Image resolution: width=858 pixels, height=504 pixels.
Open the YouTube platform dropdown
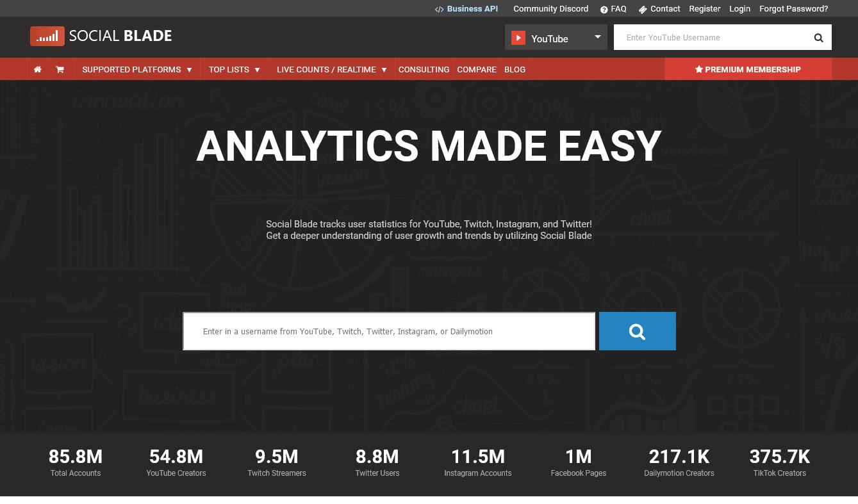tap(556, 38)
